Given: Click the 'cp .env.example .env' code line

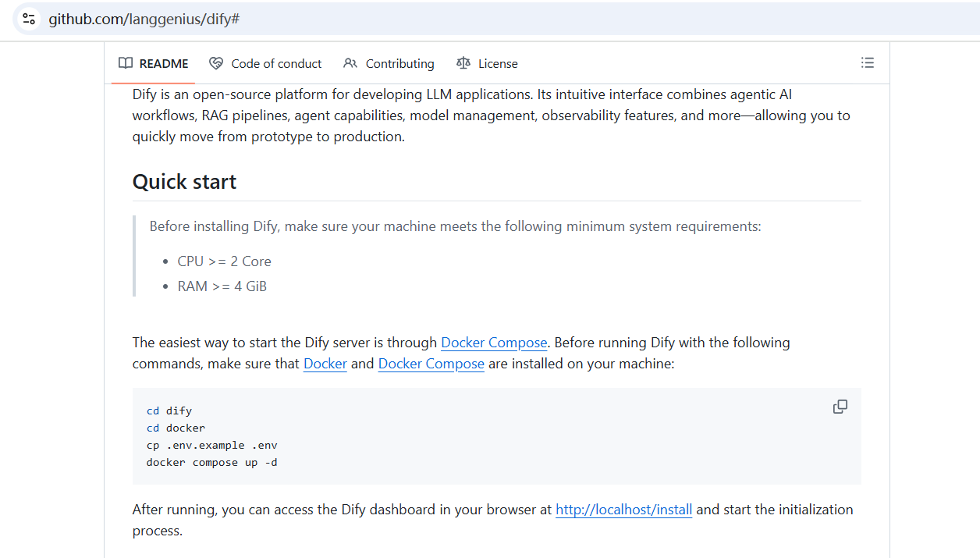Looking at the screenshot, I should pos(212,446).
